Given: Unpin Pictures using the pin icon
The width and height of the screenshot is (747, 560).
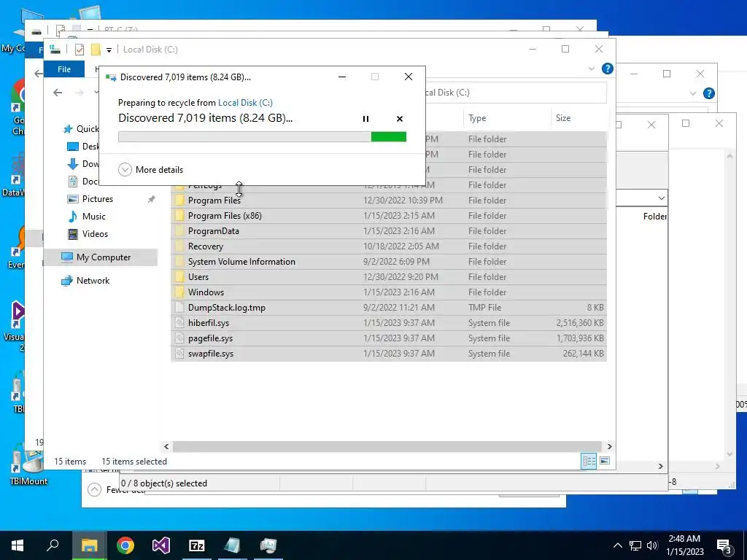Looking at the screenshot, I should pos(152,199).
